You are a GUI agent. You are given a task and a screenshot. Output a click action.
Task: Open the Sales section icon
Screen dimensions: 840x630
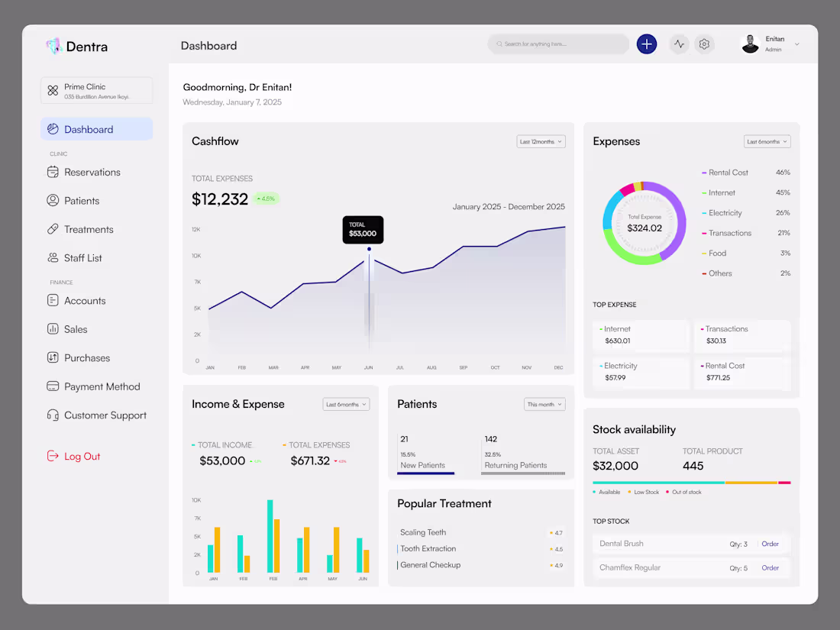pos(53,329)
